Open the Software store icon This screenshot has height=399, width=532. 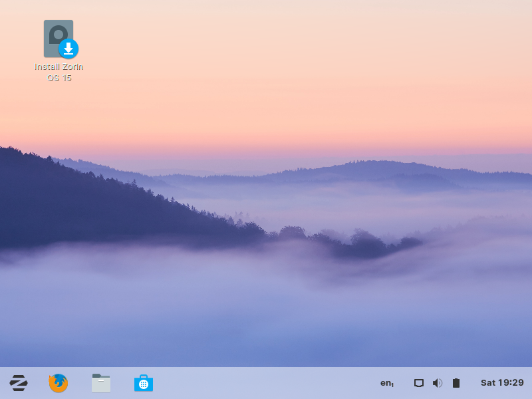pyautogui.click(x=144, y=383)
